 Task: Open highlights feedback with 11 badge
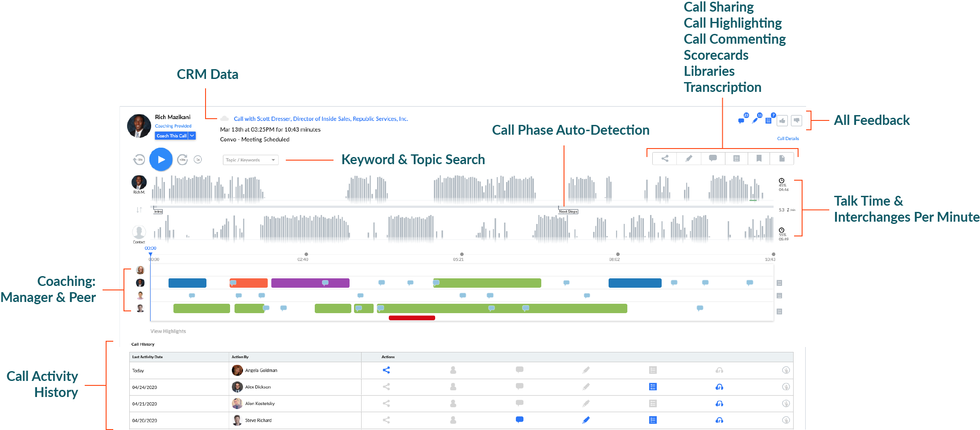click(755, 120)
